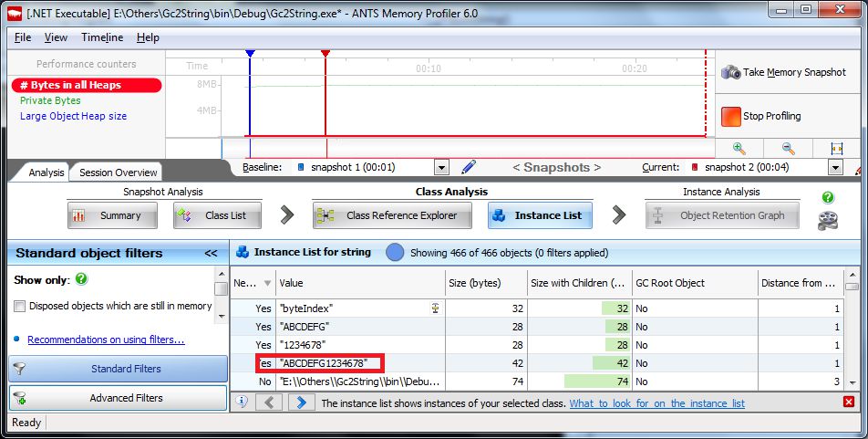Click the pencil rename snapshot icon
Viewport: 868px width, 439px height.
point(469,167)
